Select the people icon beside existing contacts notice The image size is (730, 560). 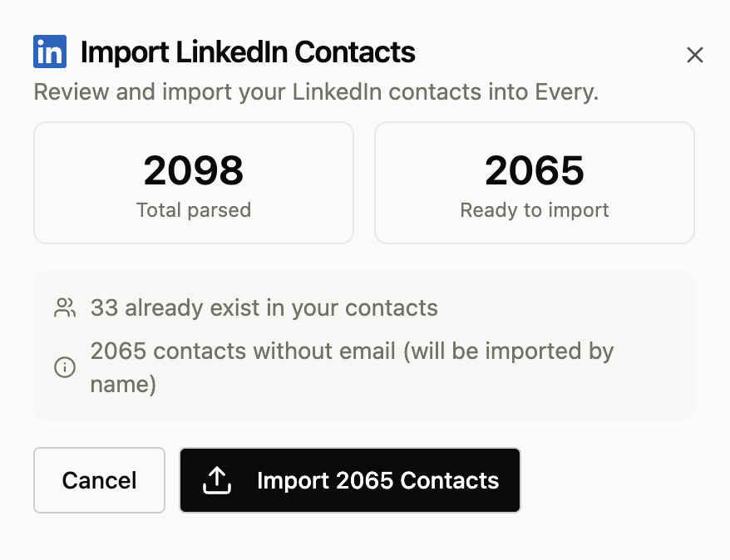[x=64, y=307]
